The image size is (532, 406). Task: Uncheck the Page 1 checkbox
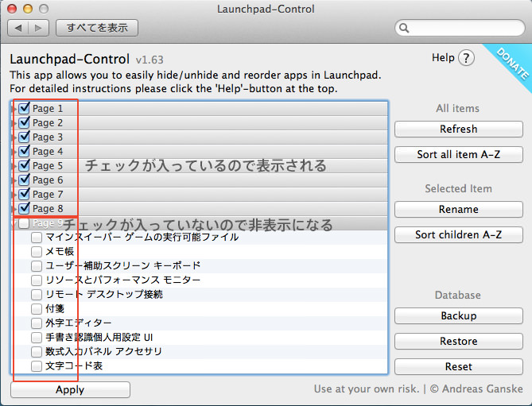pyautogui.click(x=24, y=108)
